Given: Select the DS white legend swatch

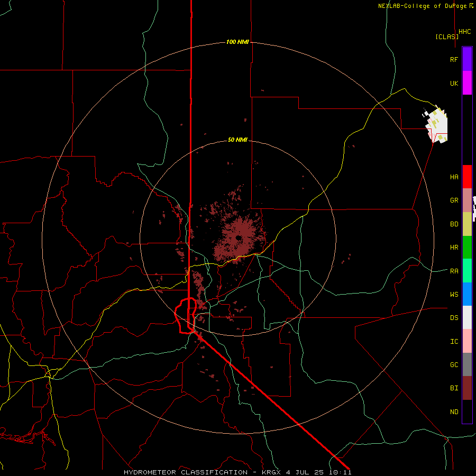Looking at the screenshot, I should point(467,317).
